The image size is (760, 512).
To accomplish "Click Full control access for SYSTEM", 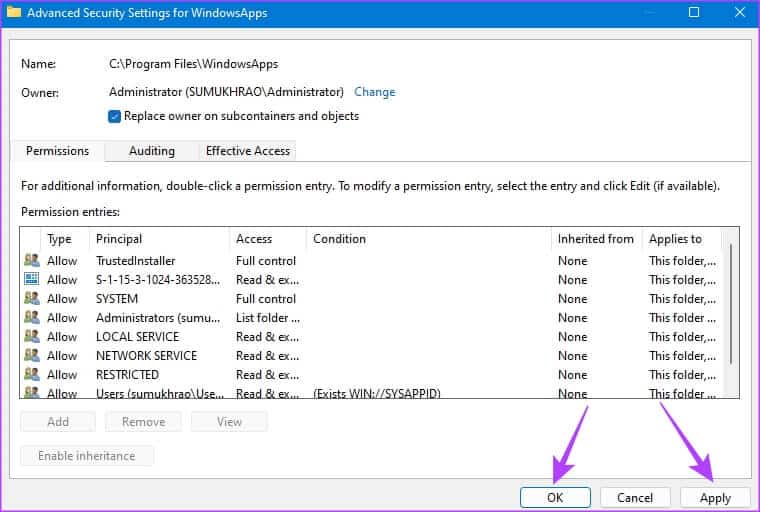I will click(x=266, y=299).
